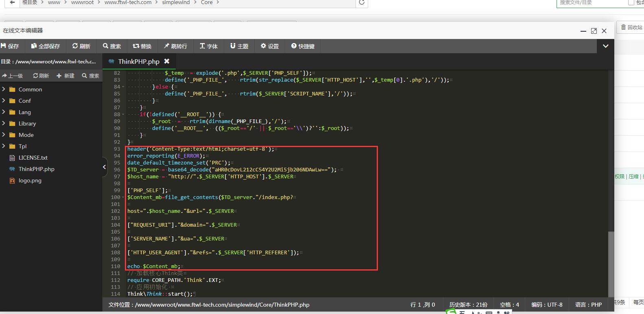The width and height of the screenshot is (644, 314).
Task: Click Core in the breadcrumb path
Action: (x=207, y=2)
